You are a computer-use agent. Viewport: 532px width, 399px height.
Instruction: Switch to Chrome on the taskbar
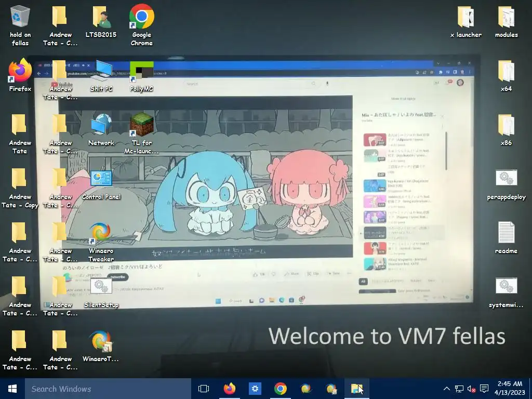point(280,389)
